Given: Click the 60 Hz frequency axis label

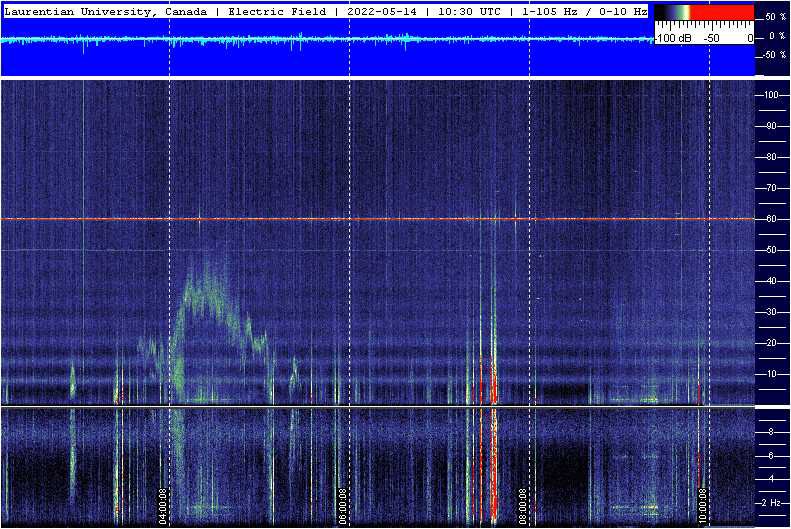Looking at the screenshot, I should [771, 219].
